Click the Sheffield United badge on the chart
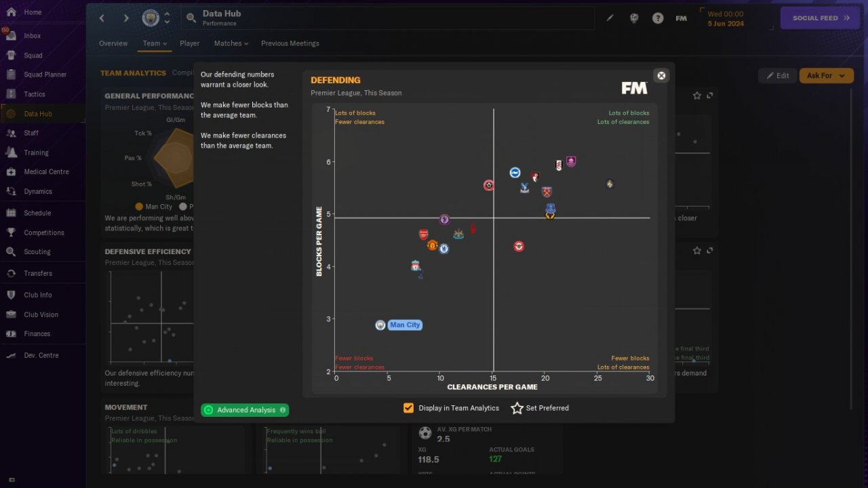Image resolution: width=868 pixels, height=488 pixels. pyautogui.click(x=489, y=185)
